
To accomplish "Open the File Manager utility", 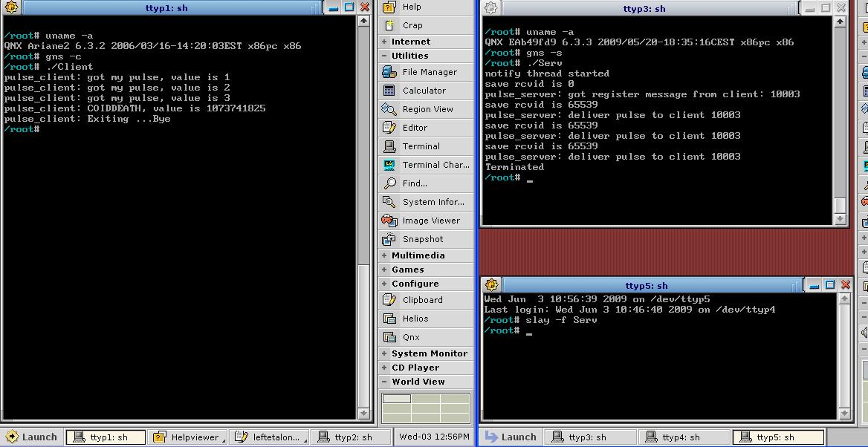I will click(x=429, y=72).
